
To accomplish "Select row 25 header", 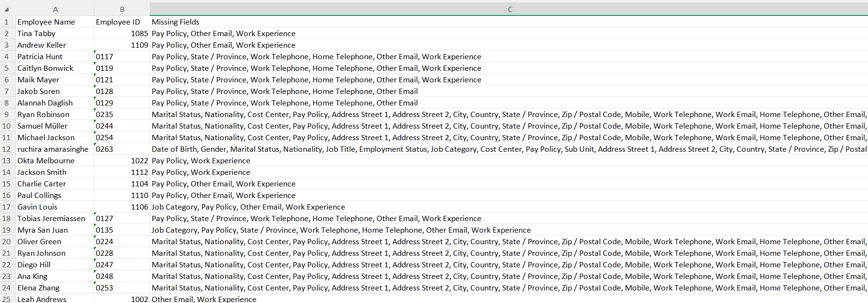I will click(x=7, y=299).
